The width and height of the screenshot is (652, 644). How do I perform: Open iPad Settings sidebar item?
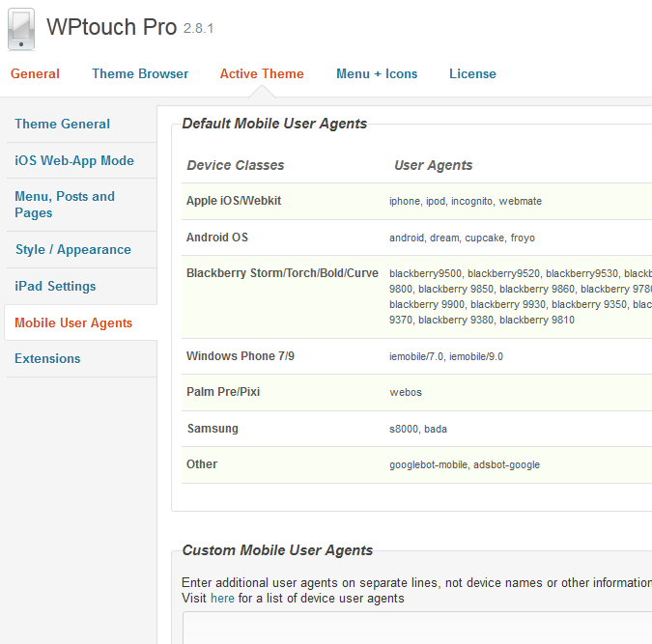(x=55, y=286)
